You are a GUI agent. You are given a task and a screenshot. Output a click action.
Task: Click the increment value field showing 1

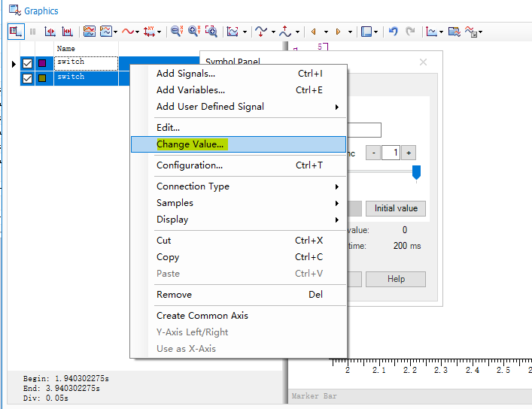pos(391,153)
